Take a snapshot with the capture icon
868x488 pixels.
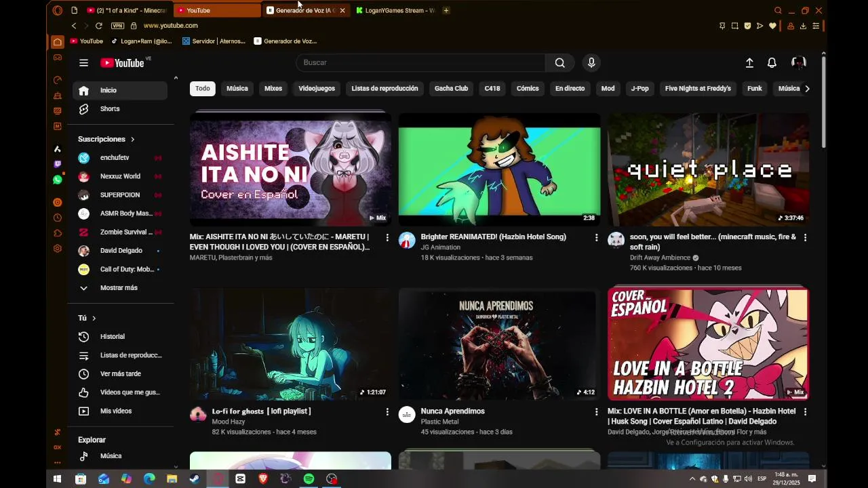click(x=734, y=26)
